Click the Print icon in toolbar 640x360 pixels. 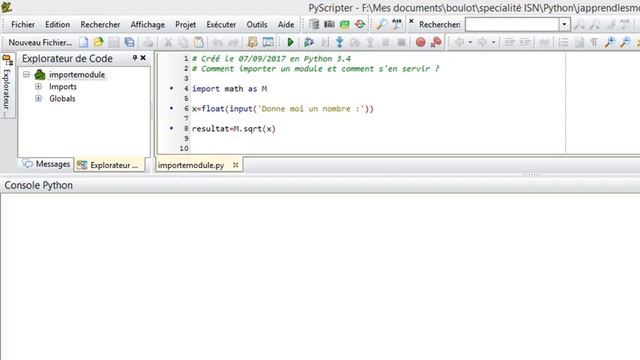148,42
